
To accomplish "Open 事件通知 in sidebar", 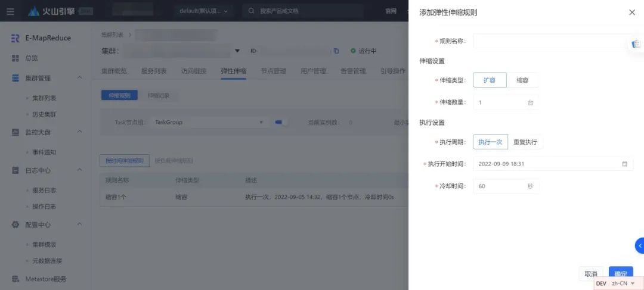I will coord(44,152).
